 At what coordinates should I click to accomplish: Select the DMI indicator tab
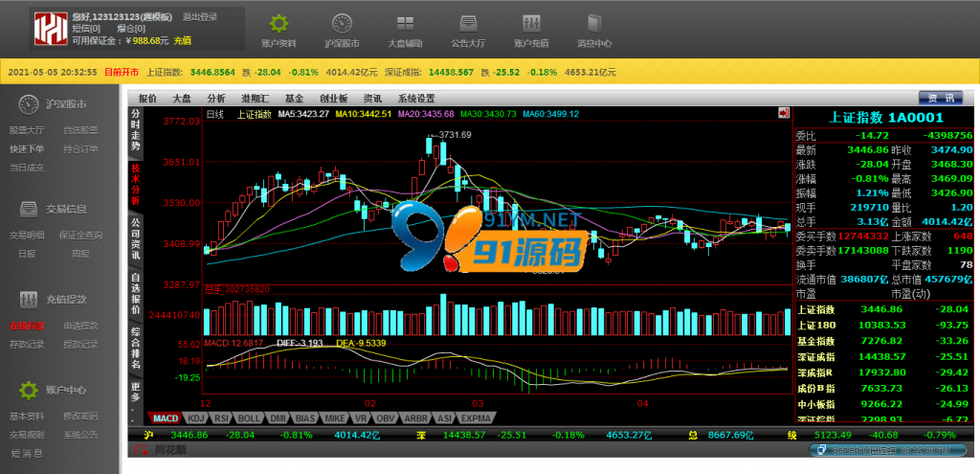point(278,418)
